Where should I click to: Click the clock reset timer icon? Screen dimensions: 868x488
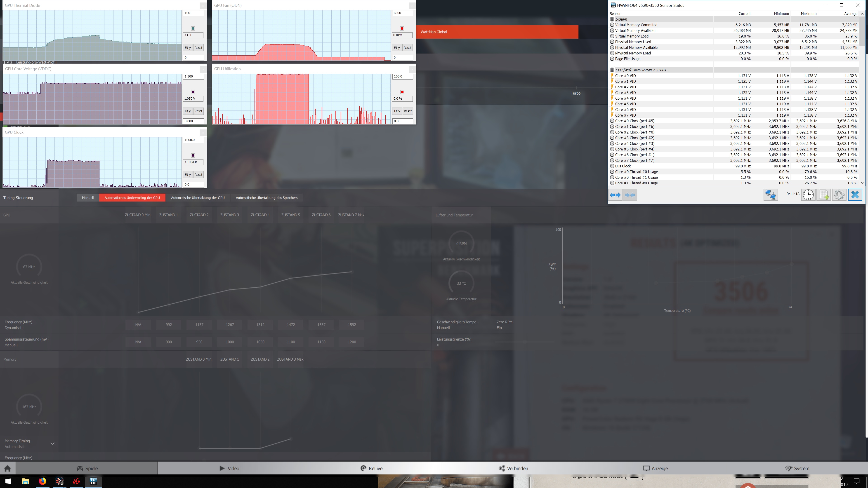808,195
